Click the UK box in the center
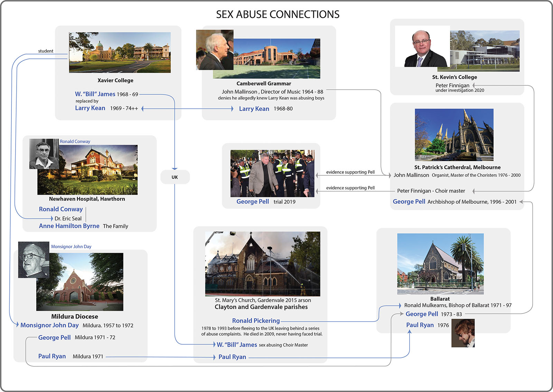553x392 pixels. pyautogui.click(x=175, y=177)
